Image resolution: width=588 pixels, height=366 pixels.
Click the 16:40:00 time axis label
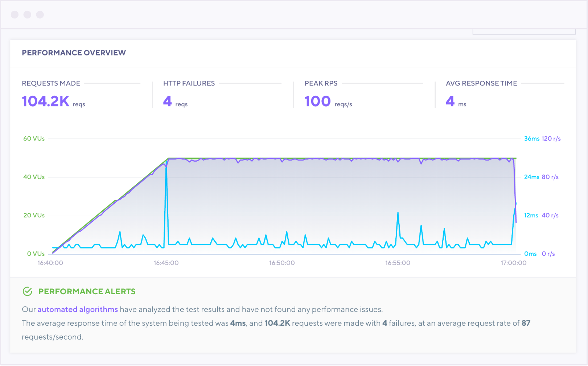(x=50, y=263)
